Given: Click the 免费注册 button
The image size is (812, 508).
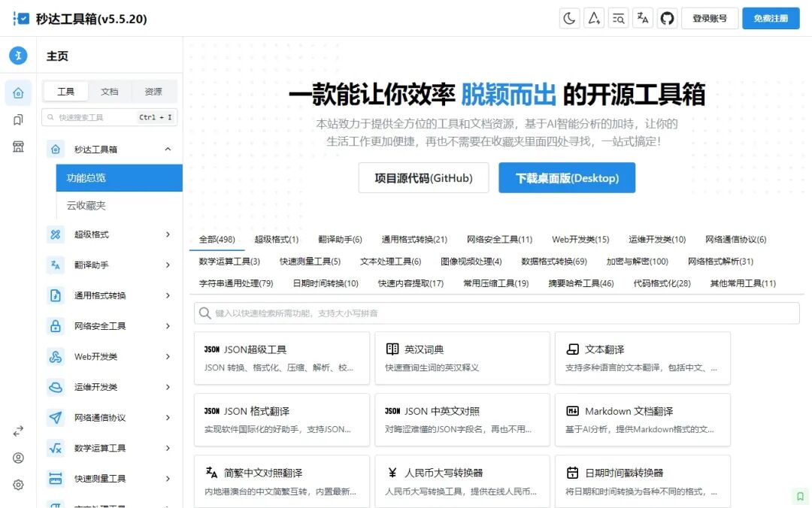Looking at the screenshot, I should 771,19.
